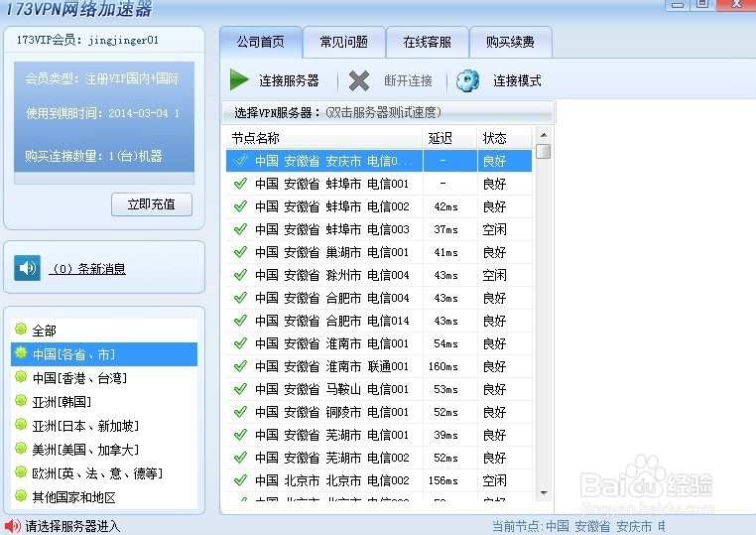This screenshot has height=535, width=756.
Task: Select server 安徽省 芜湖市 电信001
Action: [x=379, y=435]
